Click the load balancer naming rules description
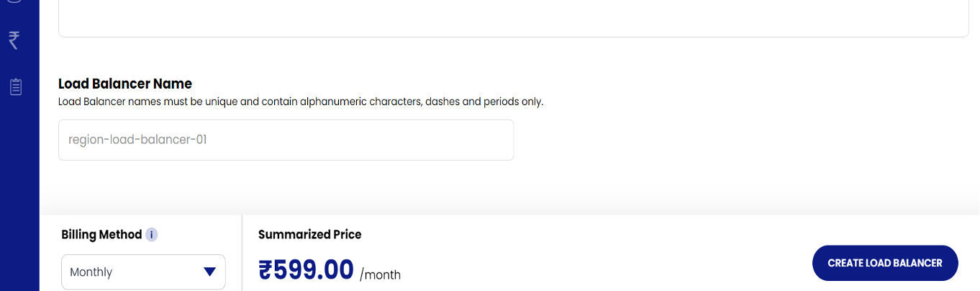 [300, 102]
